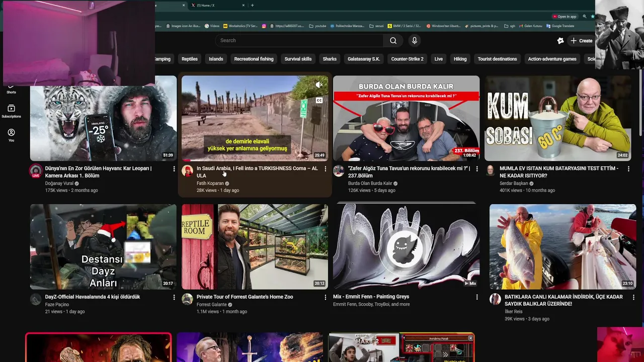Image resolution: width=644 pixels, height=362 pixels.
Task: Click the Open in app button
Action: coord(564,17)
